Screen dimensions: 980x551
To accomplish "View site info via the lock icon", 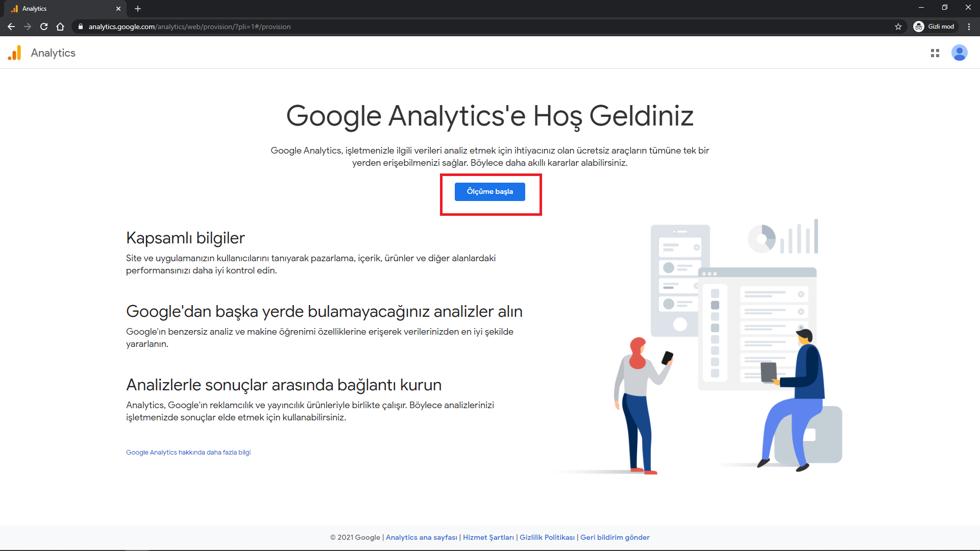I will pyautogui.click(x=81, y=27).
